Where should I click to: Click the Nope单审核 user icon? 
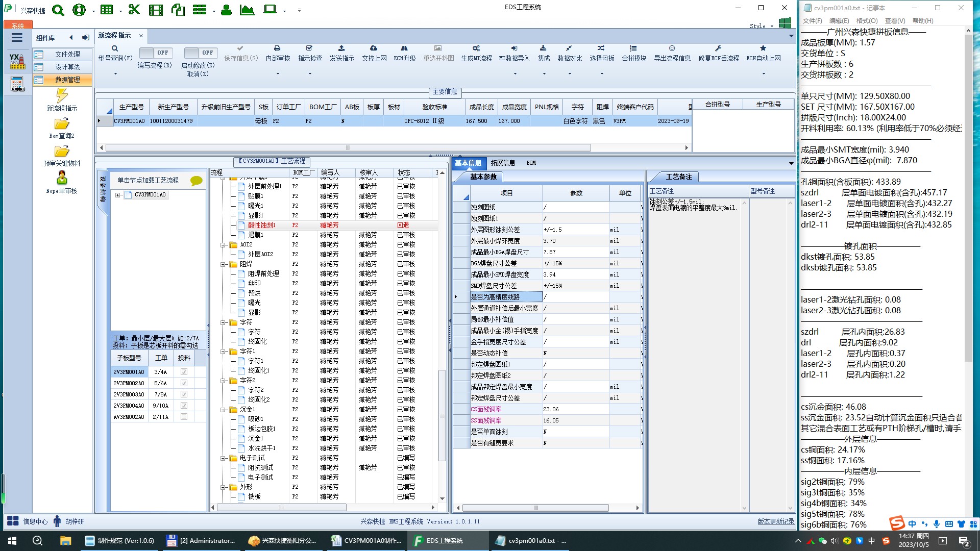tap(62, 178)
